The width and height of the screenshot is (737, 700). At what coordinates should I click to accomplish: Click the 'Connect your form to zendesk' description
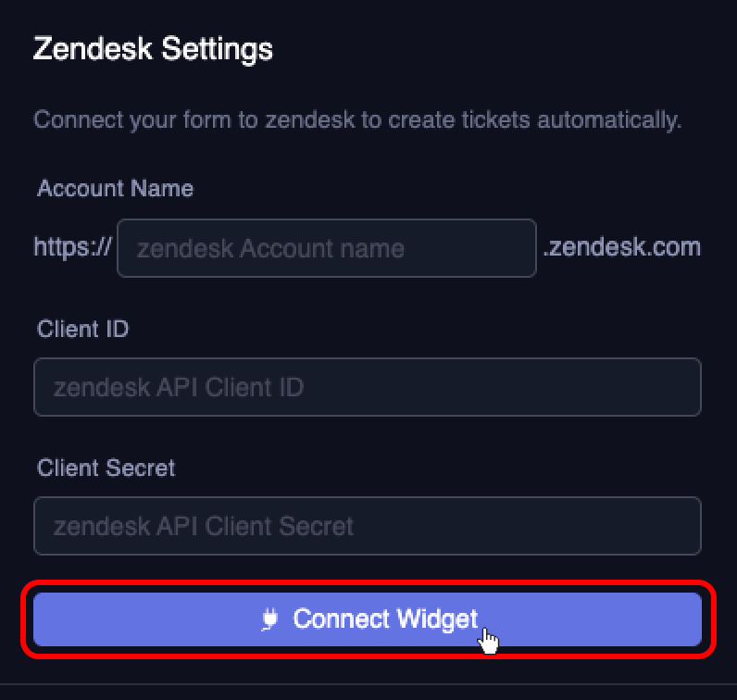coord(357,119)
